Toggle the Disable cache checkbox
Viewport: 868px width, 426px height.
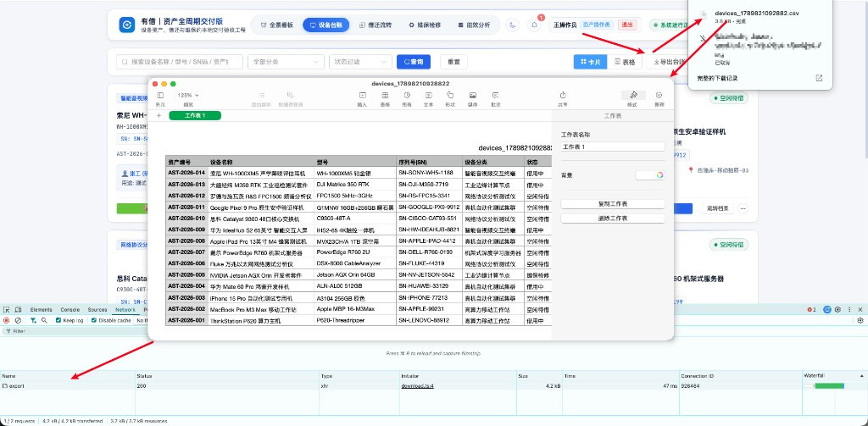coord(93,320)
